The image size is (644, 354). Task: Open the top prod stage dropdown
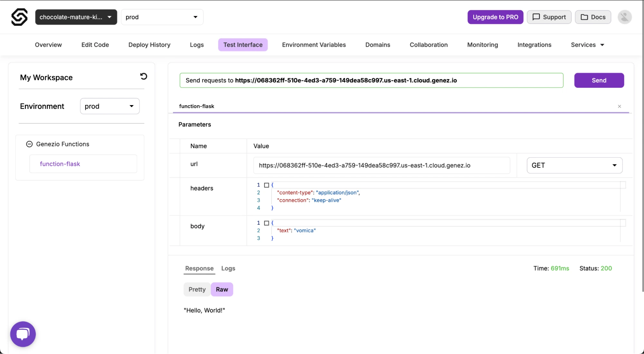(x=162, y=17)
